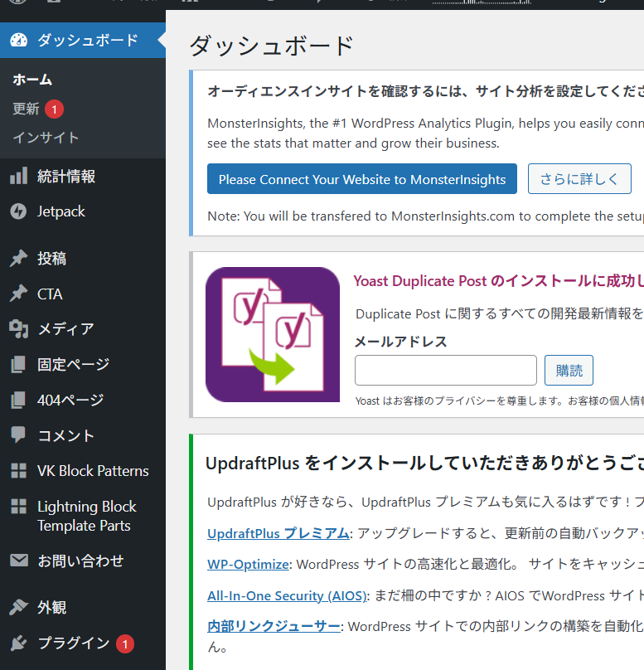This screenshot has width=644, height=670.
Task: Focus the メールアドレス email input field
Action: (x=446, y=371)
